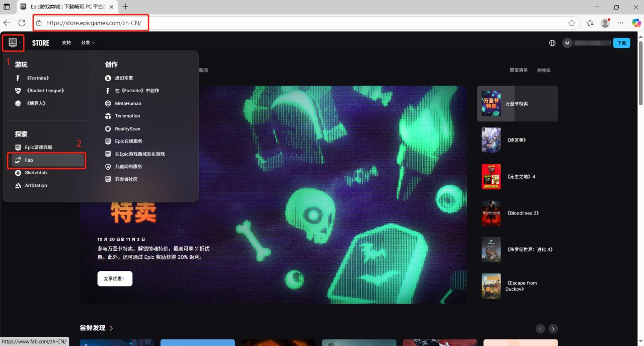Click previous arrow in 尝鲜发现 row
The width and height of the screenshot is (644, 346).
click(x=540, y=329)
